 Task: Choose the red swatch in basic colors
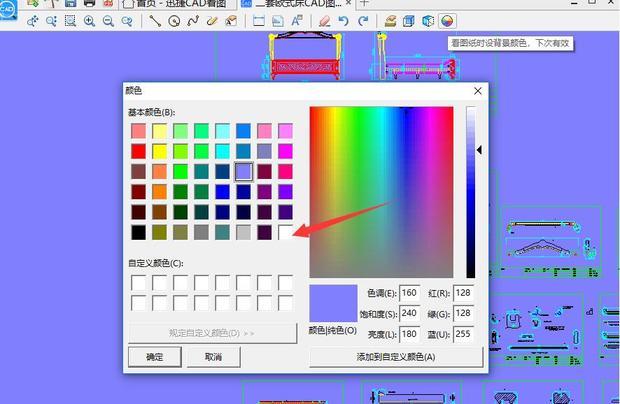139,151
